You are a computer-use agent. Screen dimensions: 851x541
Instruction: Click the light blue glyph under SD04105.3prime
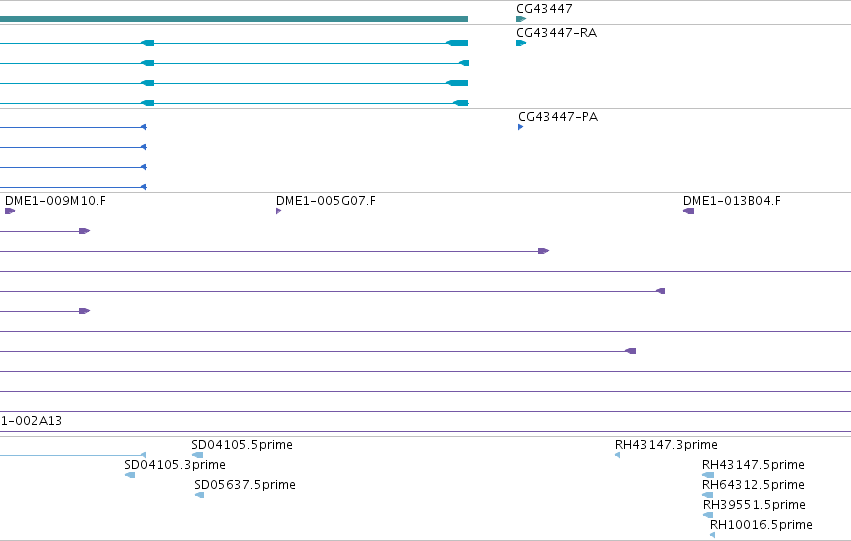pyautogui.click(x=130, y=475)
